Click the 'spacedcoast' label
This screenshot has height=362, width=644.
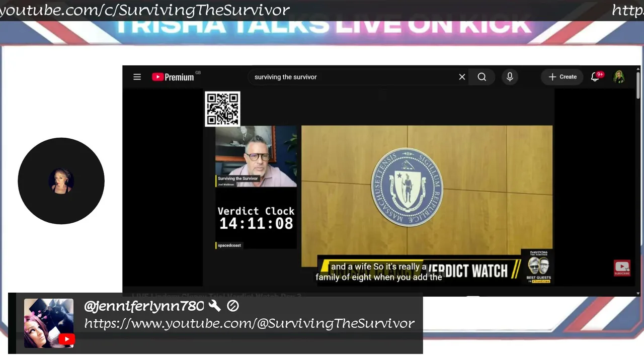pyautogui.click(x=229, y=245)
